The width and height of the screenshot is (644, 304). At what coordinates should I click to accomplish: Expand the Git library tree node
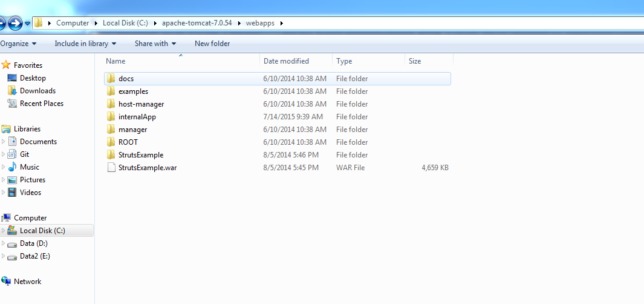[4, 154]
